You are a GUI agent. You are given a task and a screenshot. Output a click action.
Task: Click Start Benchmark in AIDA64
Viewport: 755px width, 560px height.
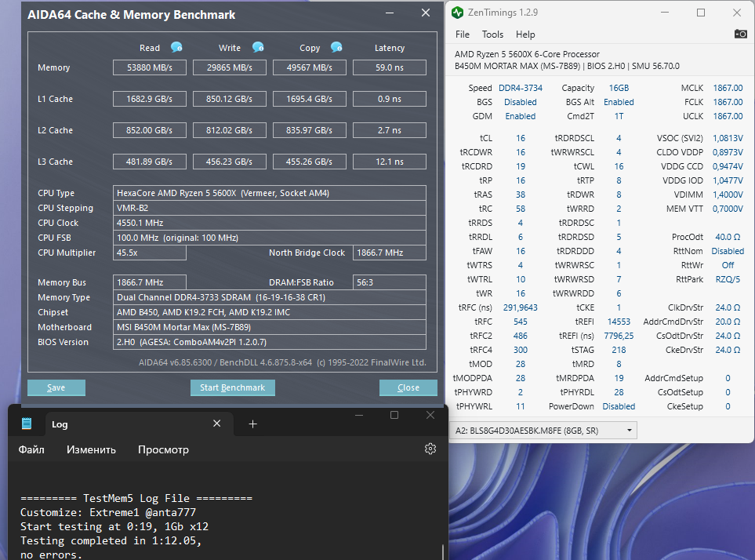(233, 387)
